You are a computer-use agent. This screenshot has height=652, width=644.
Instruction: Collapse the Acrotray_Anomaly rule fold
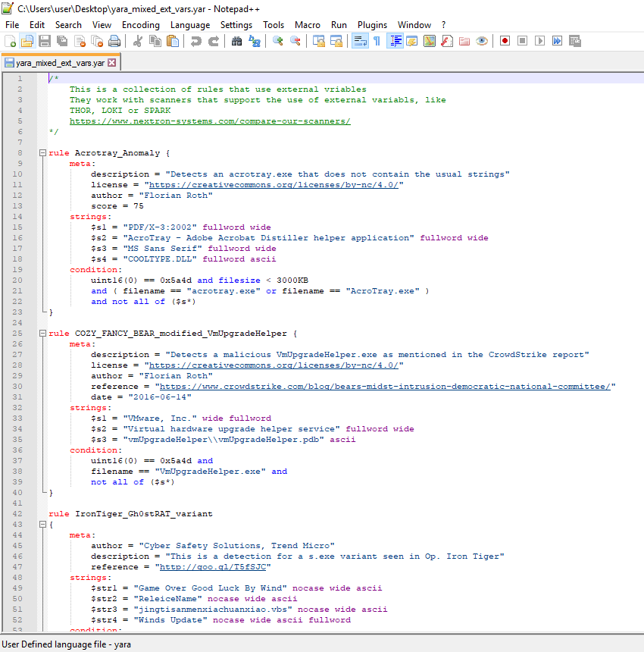[x=42, y=153]
